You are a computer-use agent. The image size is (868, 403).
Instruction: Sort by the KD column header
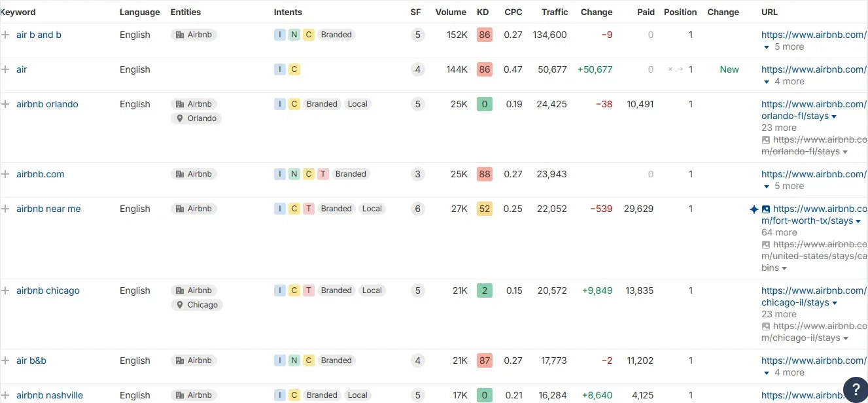point(483,12)
